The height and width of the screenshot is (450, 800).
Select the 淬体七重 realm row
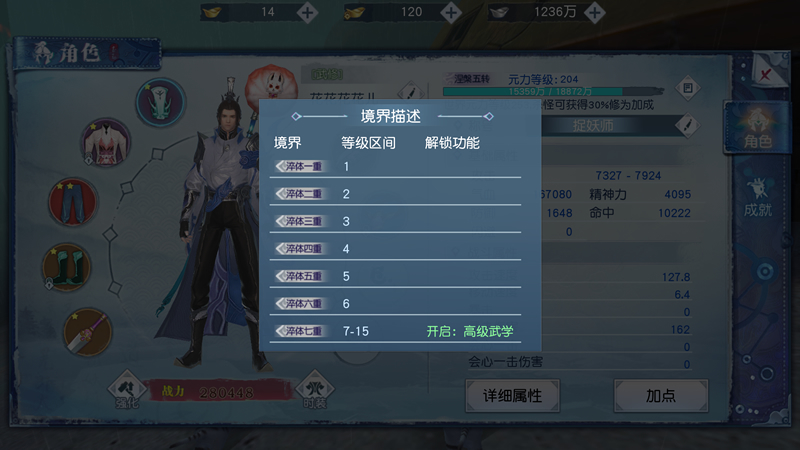[395, 331]
